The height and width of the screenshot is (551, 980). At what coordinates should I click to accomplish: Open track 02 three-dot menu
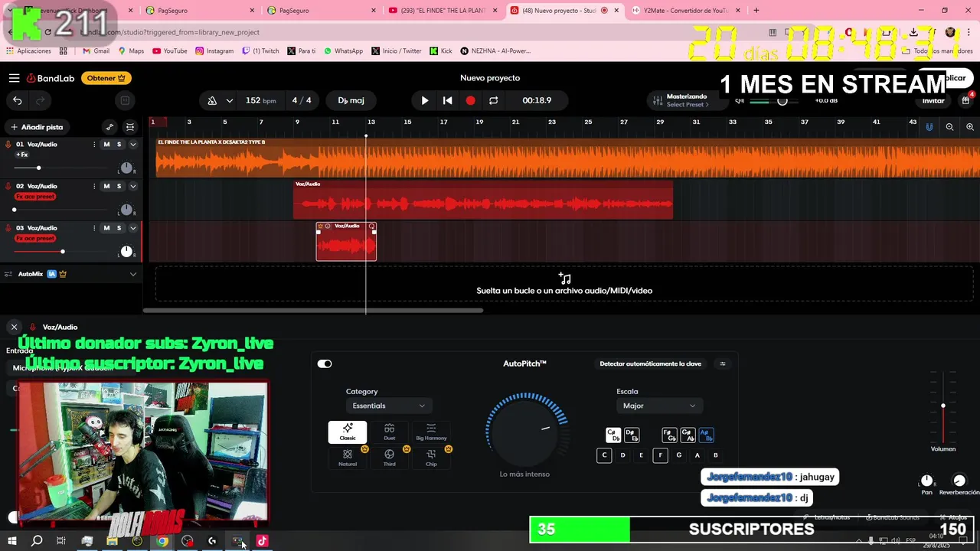(x=94, y=186)
